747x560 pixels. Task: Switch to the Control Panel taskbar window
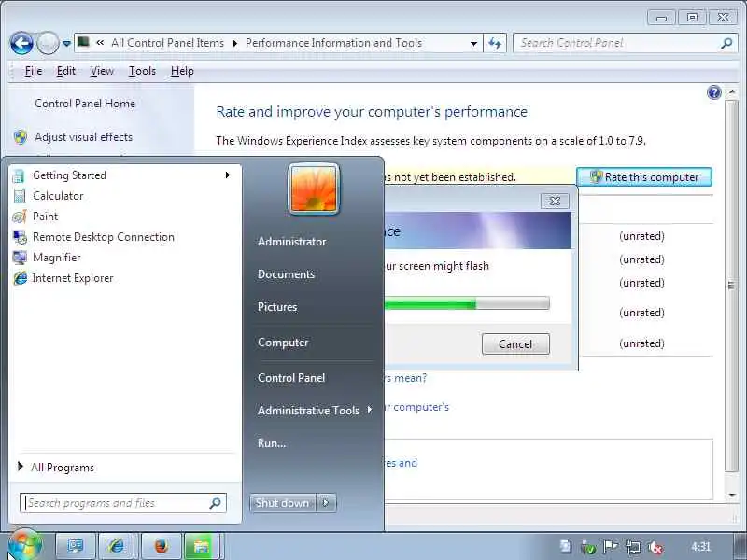[202, 546]
